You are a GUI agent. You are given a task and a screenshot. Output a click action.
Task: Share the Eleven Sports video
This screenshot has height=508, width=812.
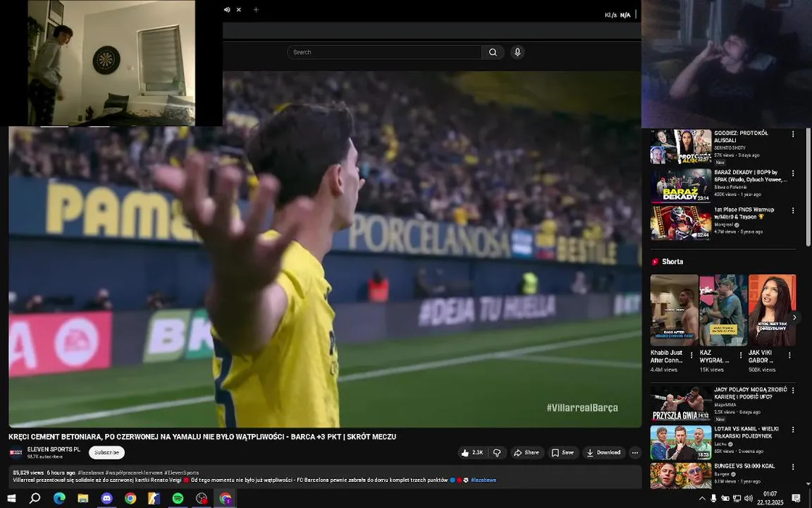click(527, 452)
